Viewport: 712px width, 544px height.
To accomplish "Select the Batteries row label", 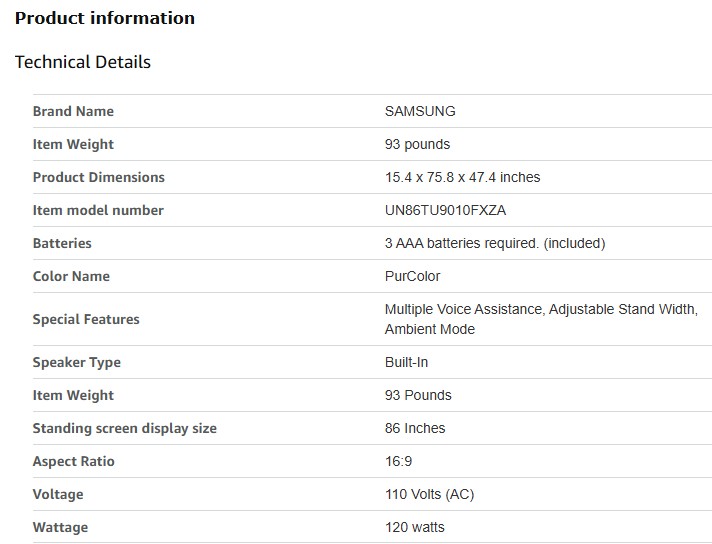I will click(x=62, y=243).
